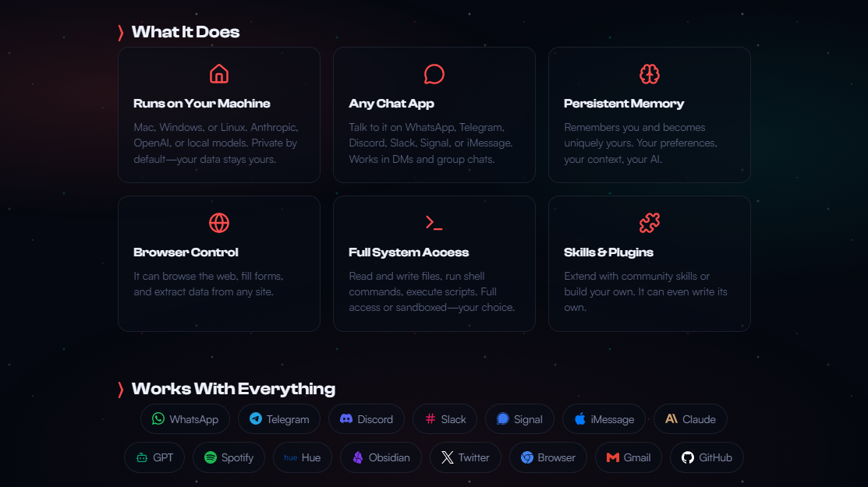Click the chat bubble icon above Any Chat App

tap(434, 74)
